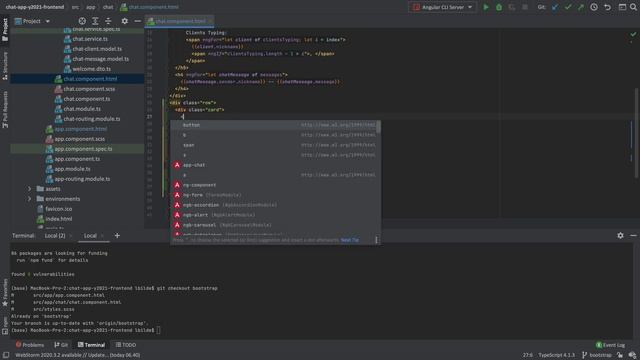The width and height of the screenshot is (640, 360).
Task: Close the chat.component.html editor tab
Action: pyautogui.click(x=210, y=21)
